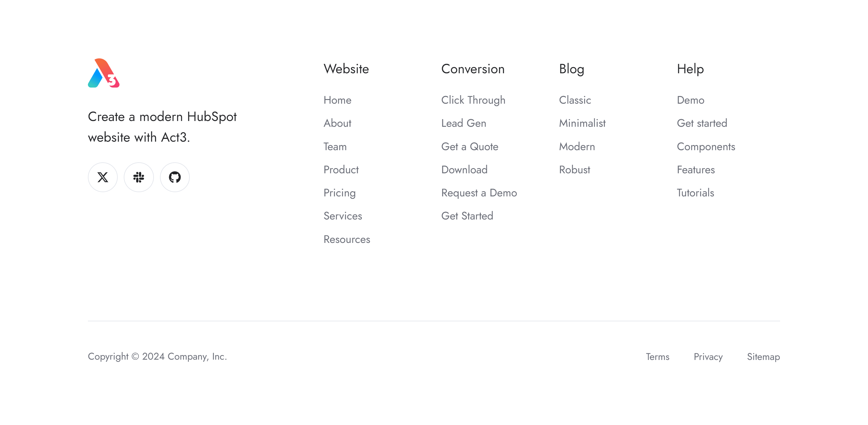Go to the Home footer link
The width and height of the screenshot is (868, 425).
pos(337,100)
